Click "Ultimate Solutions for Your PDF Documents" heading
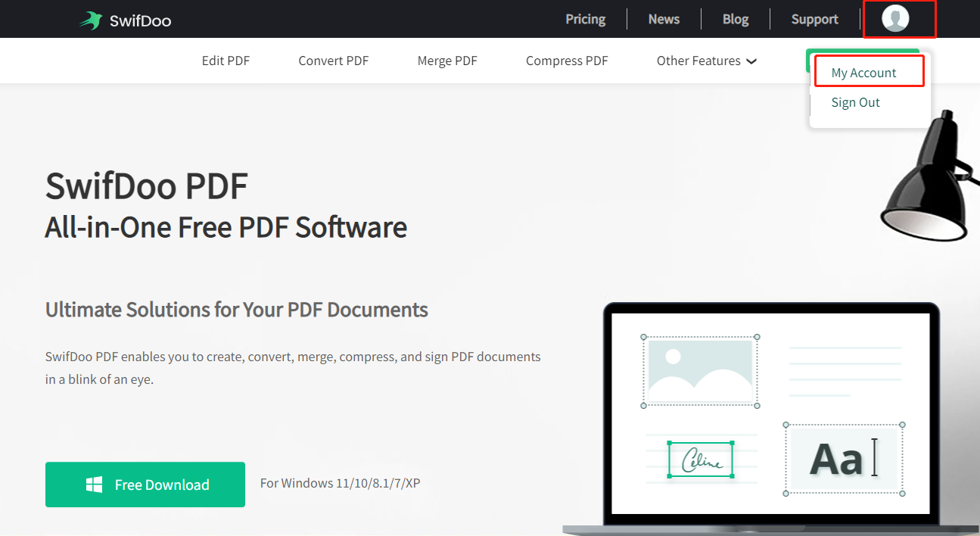Image resolution: width=980 pixels, height=536 pixels. [x=237, y=310]
